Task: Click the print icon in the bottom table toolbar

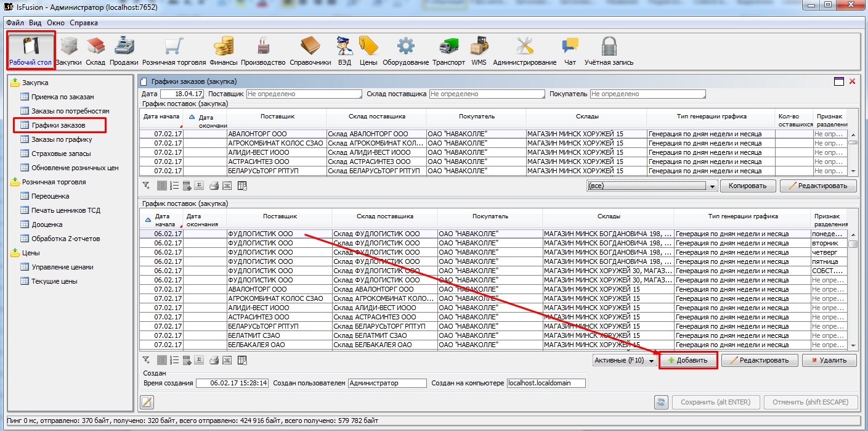Action: point(214,360)
